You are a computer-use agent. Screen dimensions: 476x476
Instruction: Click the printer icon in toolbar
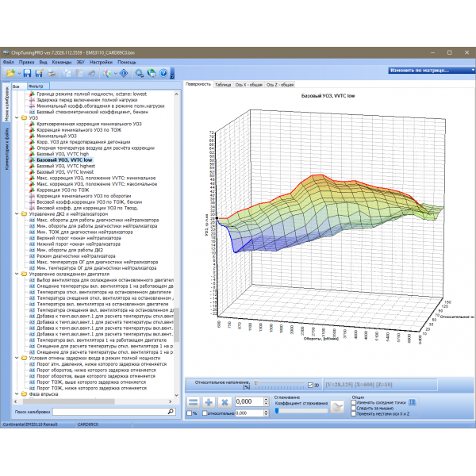[50, 73]
